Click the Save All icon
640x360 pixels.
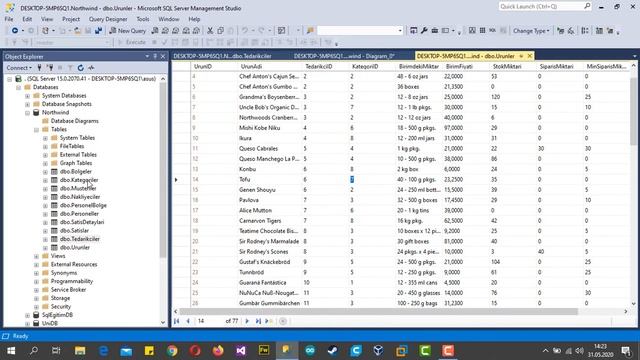click(x=98, y=31)
